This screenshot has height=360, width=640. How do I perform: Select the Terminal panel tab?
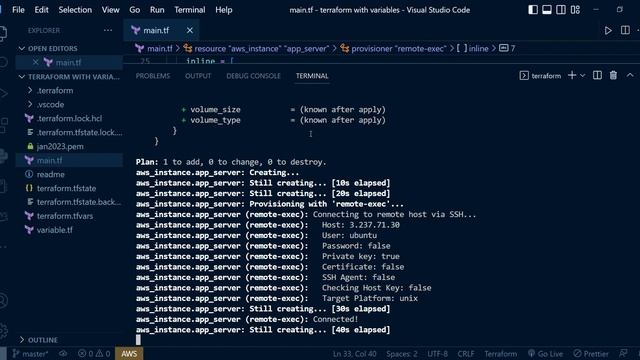point(312,76)
